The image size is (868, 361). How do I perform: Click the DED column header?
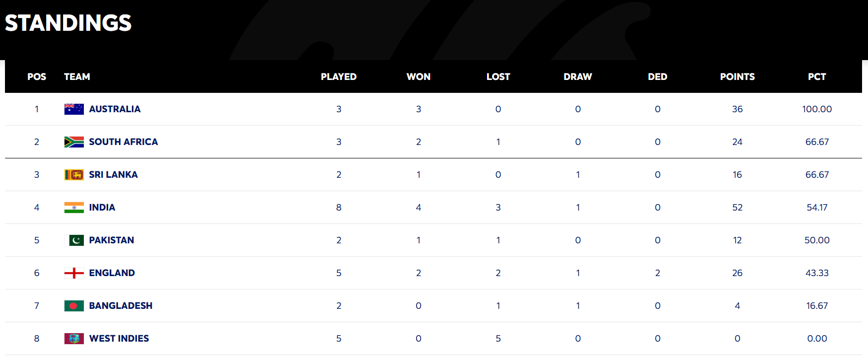[657, 77]
